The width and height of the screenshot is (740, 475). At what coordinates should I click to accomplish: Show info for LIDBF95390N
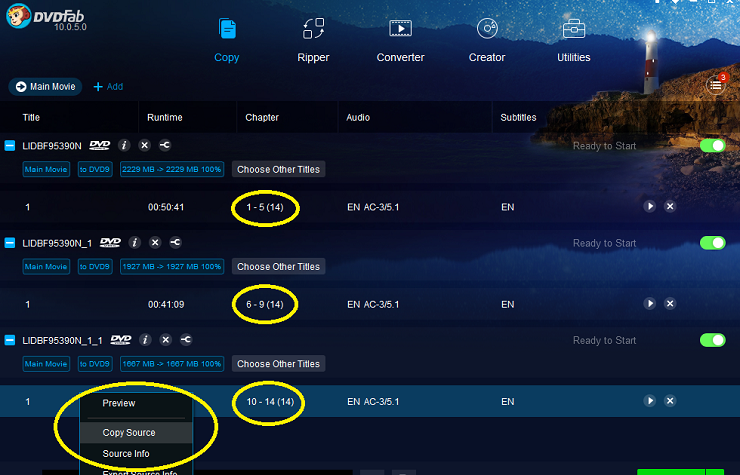[124, 145]
